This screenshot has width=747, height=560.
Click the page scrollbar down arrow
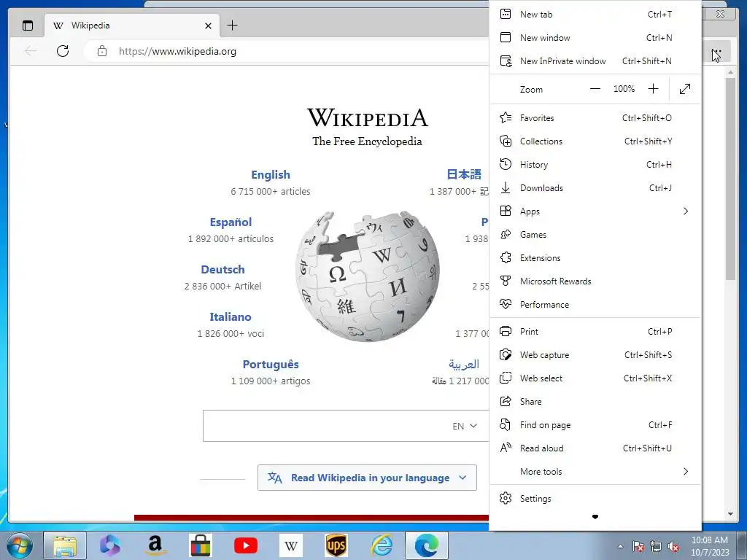click(730, 514)
